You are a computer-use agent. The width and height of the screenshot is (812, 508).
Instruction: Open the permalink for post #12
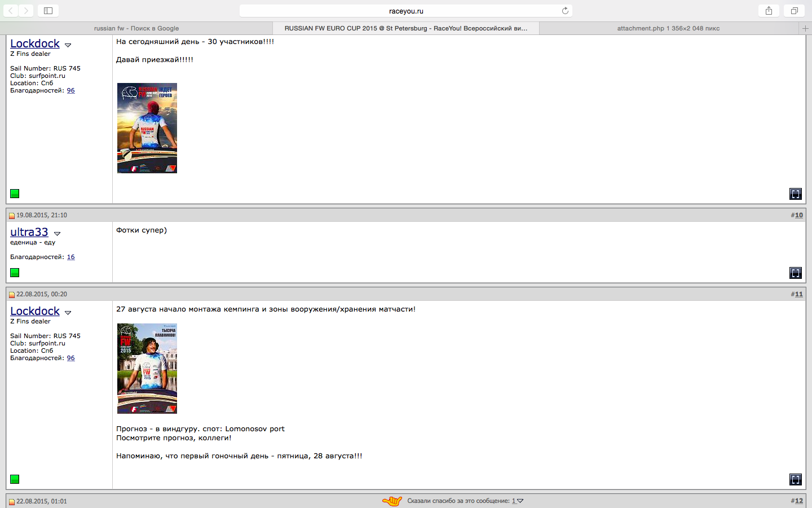(x=798, y=501)
